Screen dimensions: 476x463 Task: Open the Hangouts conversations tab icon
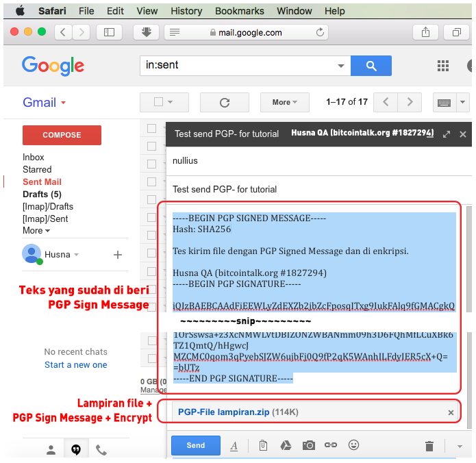click(x=76, y=449)
